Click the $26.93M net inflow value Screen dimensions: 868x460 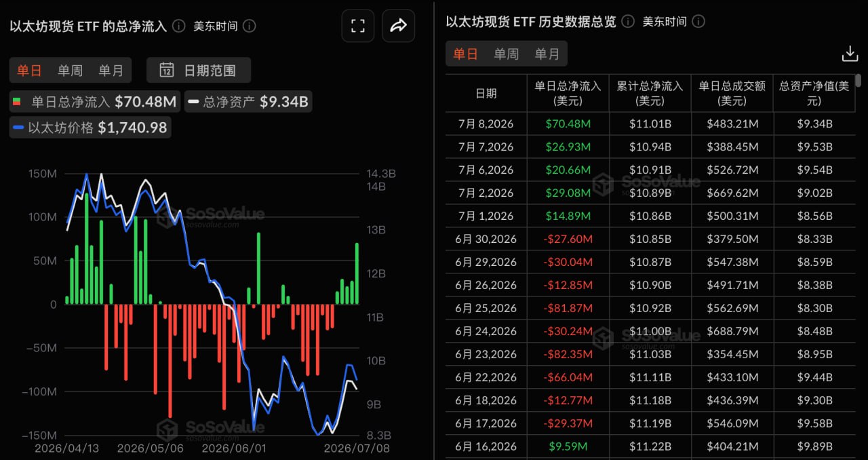(x=568, y=147)
